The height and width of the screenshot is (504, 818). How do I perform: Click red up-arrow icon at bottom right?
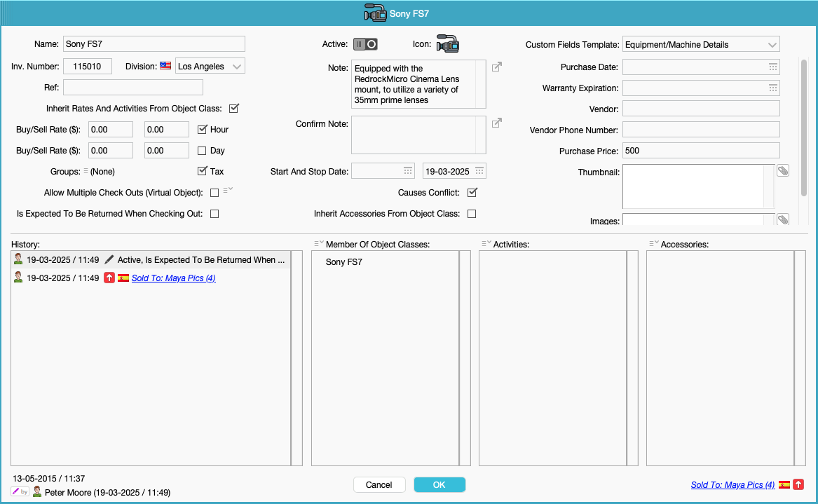tap(798, 484)
